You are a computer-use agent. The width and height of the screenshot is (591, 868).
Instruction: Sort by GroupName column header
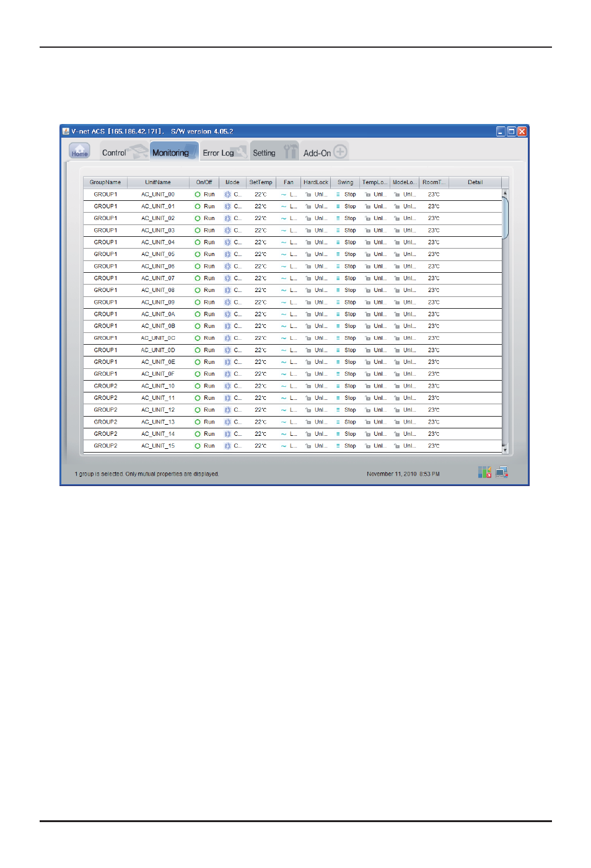click(x=105, y=182)
